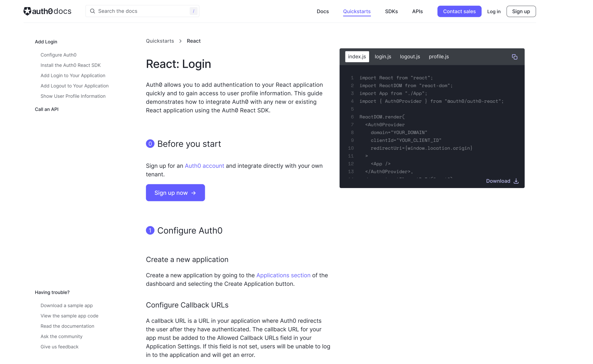The image size is (593, 364).
Task: Click the import App from "./App" line
Action: pyautogui.click(x=393, y=94)
